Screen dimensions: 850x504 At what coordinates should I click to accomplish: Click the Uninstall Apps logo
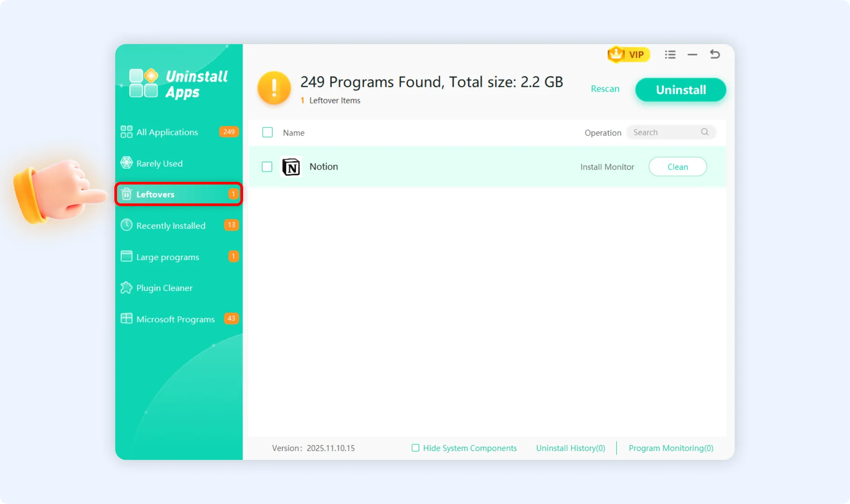(x=178, y=84)
